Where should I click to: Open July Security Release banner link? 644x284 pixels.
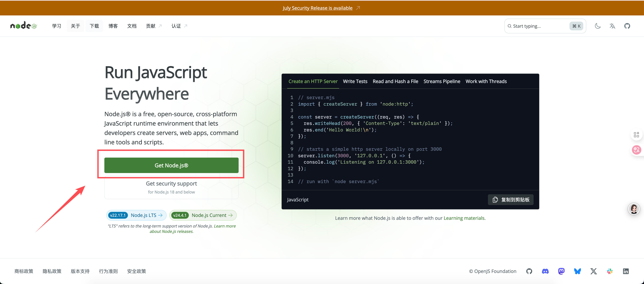tap(317, 8)
